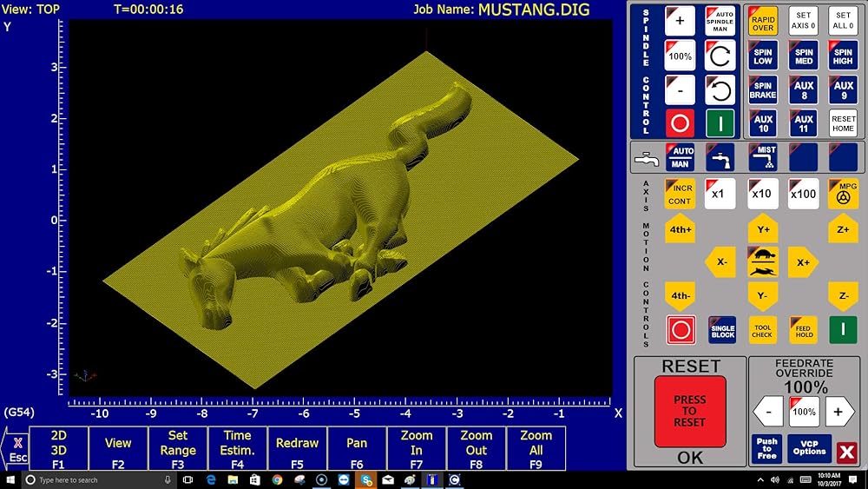
Task: Open Time Estim. F4 menu item
Action: coord(237,449)
